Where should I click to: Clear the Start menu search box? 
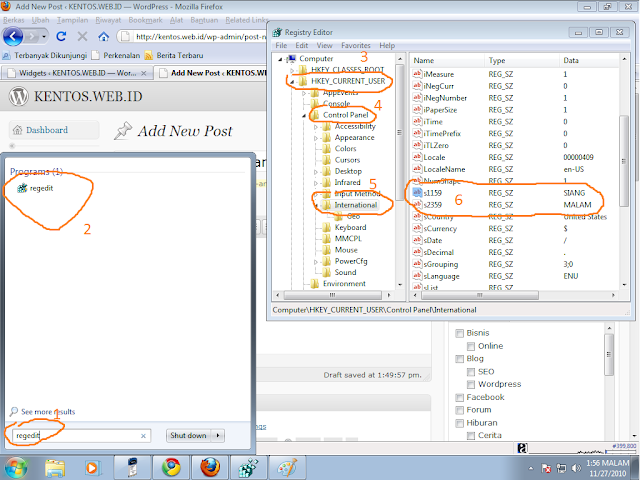[x=143, y=436]
